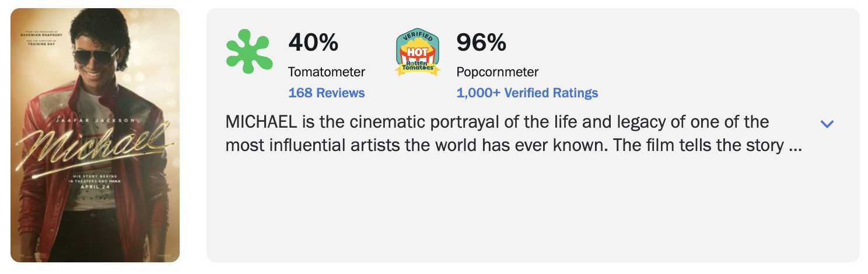This screenshot has height=274, width=868.
Task: Expand the synopsis with the chevron arrow
Action: [827, 124]
